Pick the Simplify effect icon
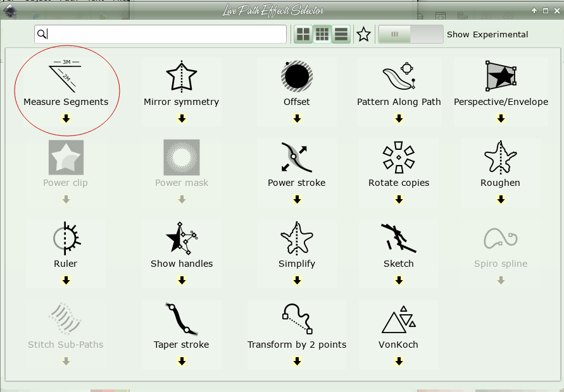 point(297,238)
